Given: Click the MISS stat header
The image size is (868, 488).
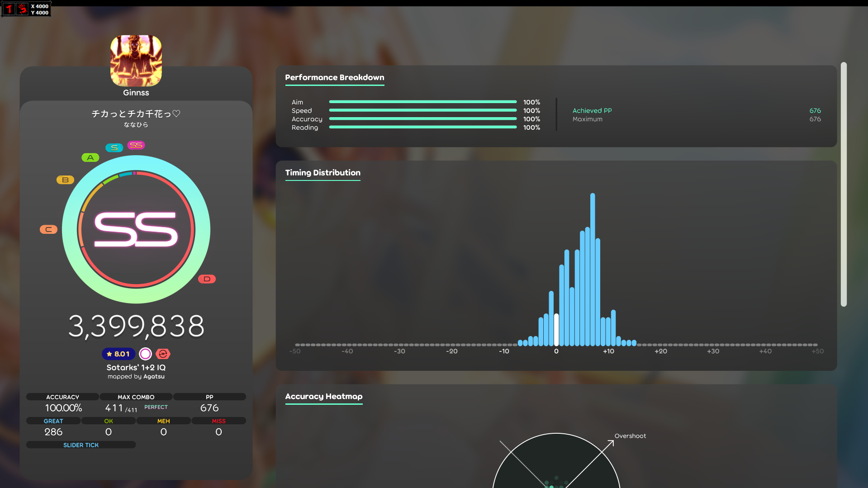Looking at the screenshot, I should [x=219, y=421].
